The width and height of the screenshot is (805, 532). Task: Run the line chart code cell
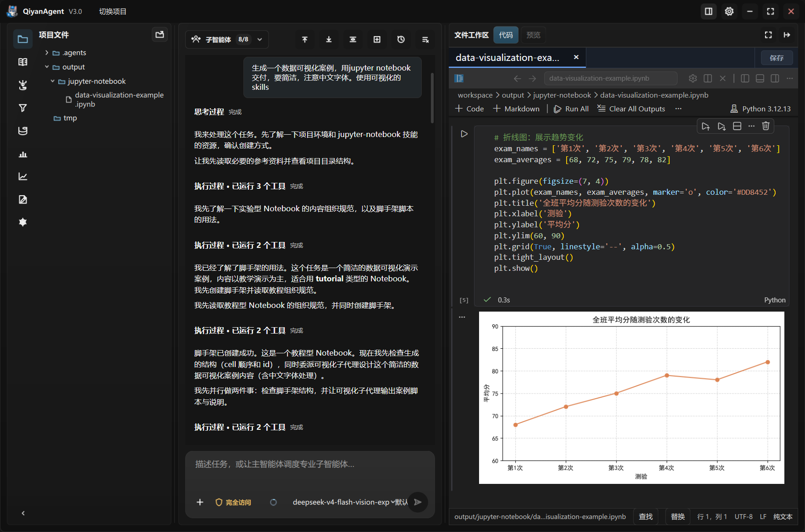464,134
